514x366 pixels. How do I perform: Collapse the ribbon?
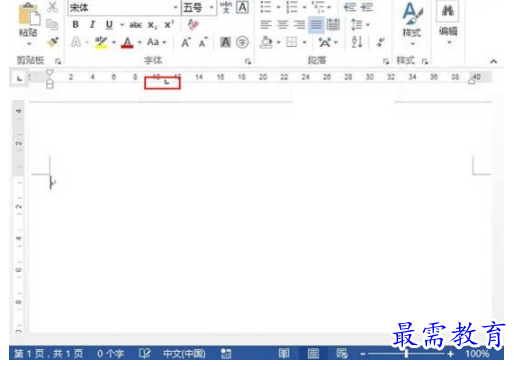(x=494, y=61)
